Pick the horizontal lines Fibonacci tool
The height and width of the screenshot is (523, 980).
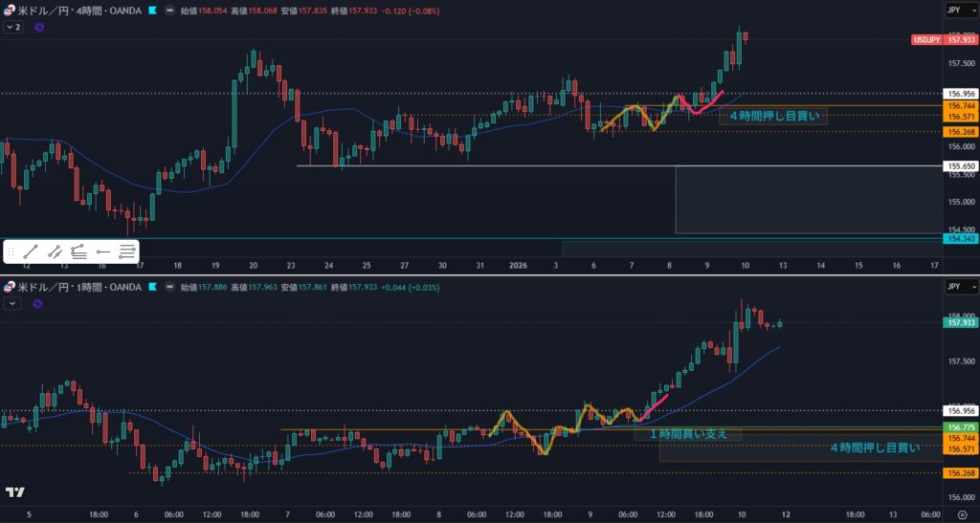[x=127, y=252]
